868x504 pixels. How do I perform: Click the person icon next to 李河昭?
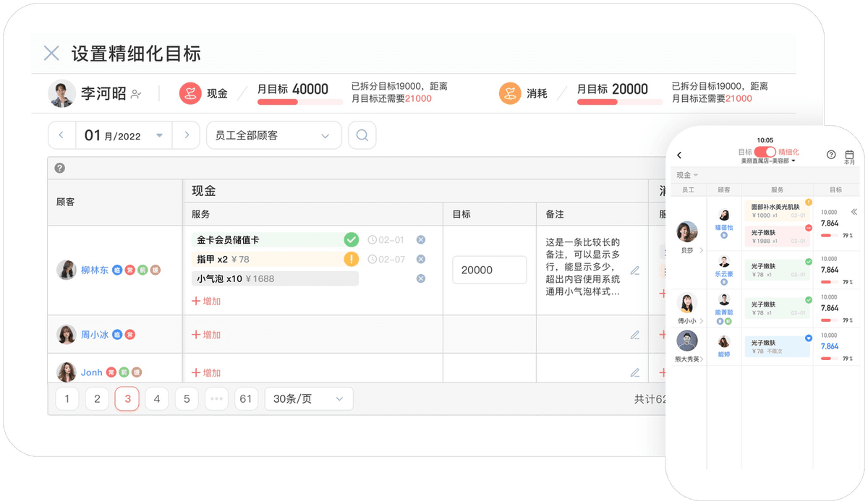pyautogui.click(x=136, y=94)
